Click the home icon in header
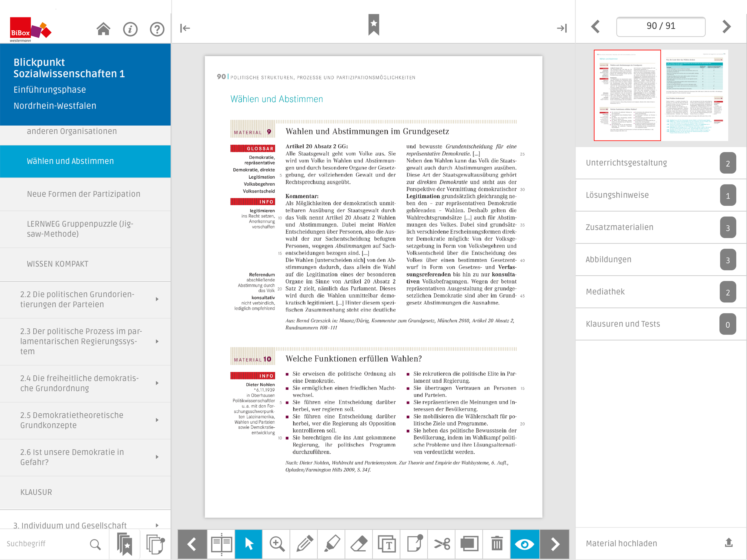The image size is (747, 560). (x=103, y=29)
